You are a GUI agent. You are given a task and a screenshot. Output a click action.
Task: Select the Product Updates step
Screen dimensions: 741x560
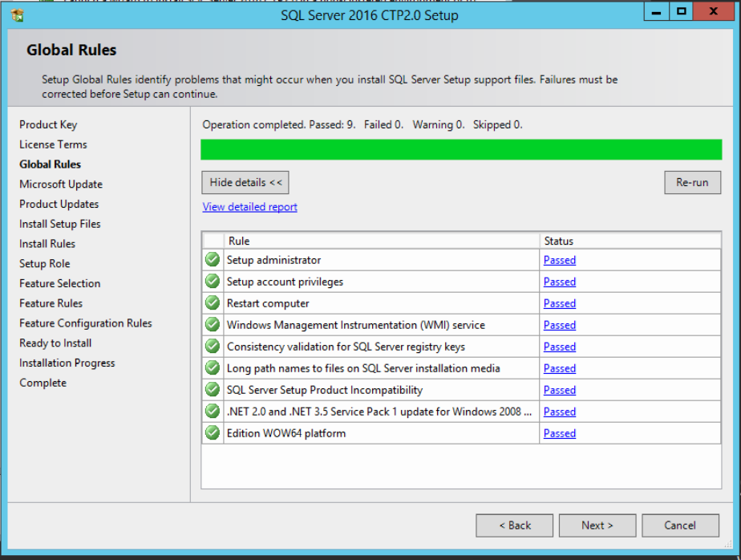[59, 205]
